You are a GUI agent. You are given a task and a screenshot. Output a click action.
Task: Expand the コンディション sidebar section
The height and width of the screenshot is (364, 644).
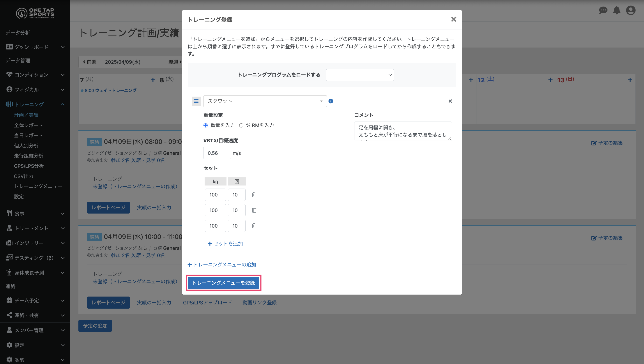click(x=63, y=75)
